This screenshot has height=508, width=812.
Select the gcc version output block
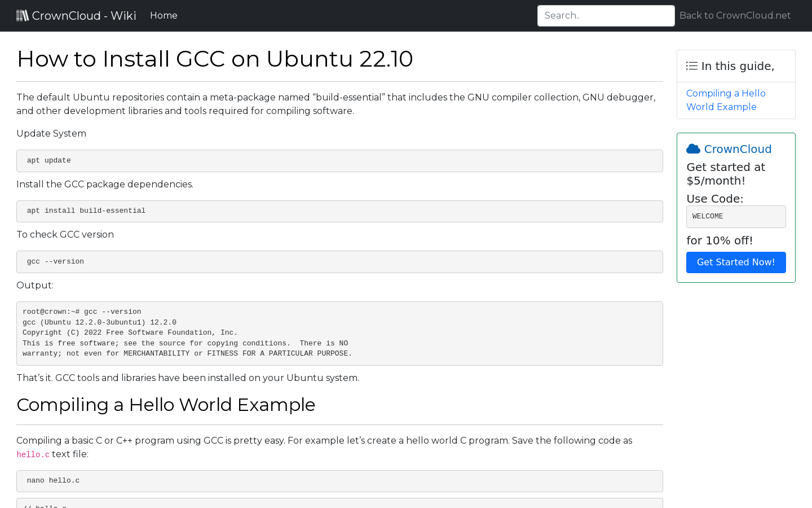[x=339, y=333]
